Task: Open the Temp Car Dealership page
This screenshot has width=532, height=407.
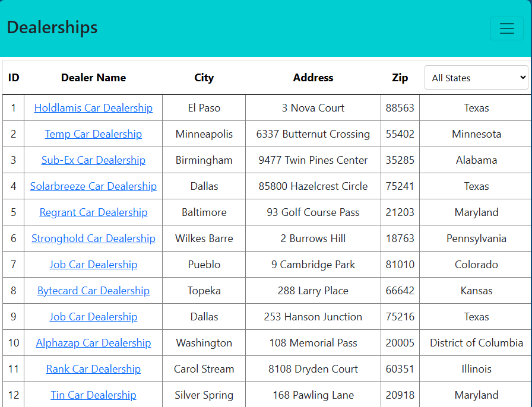Action: (x=93, y=134)
